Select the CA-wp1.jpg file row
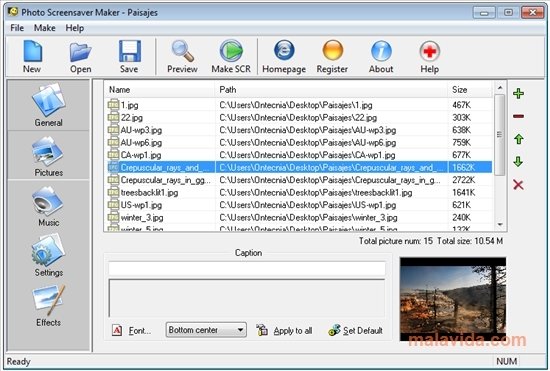The image size is (550, 371). click(x=299, y=155)
